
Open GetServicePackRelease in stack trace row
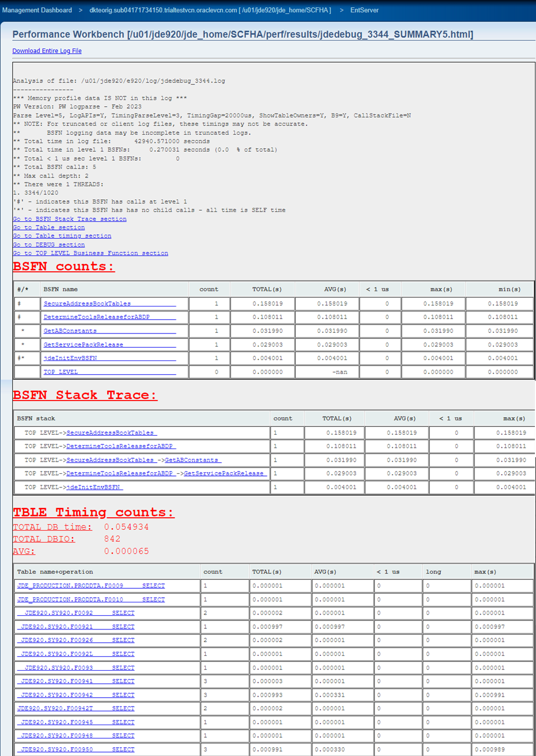click(225, 473)
